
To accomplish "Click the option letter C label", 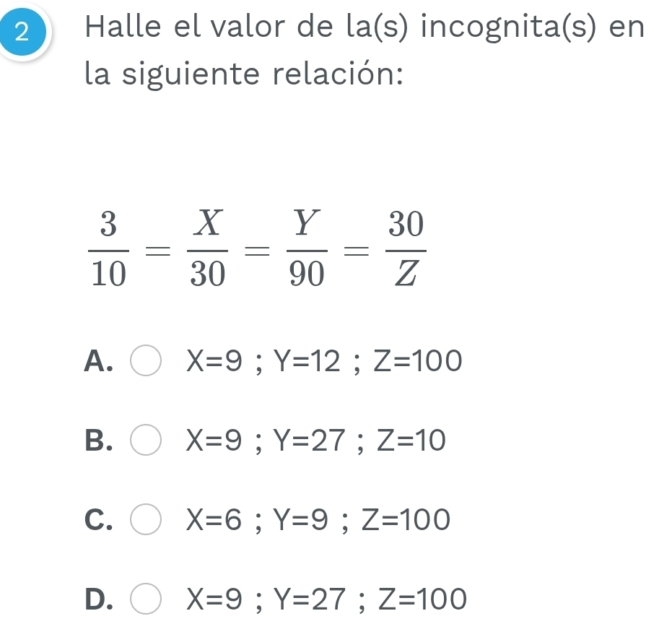I will 99,521.
